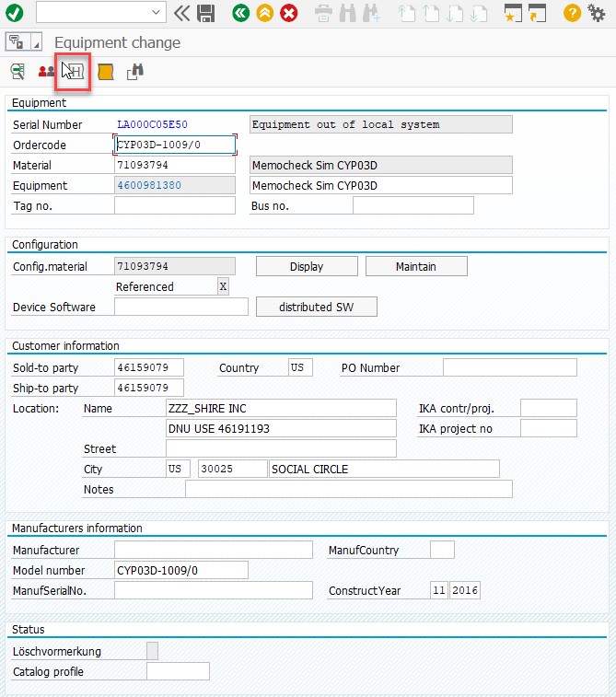Click the PO Number input field

click(x=509, y=367)
